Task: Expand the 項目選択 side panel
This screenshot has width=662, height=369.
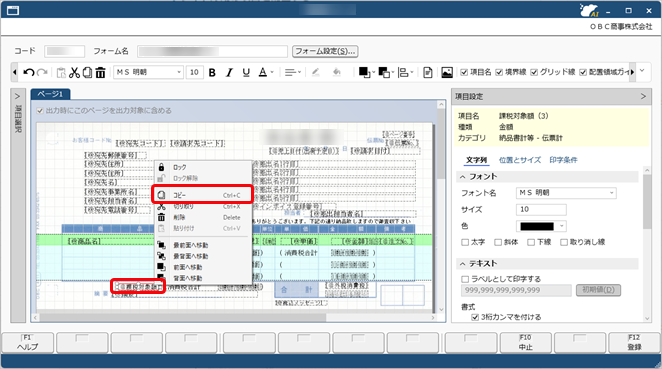Action: point(17,97)
